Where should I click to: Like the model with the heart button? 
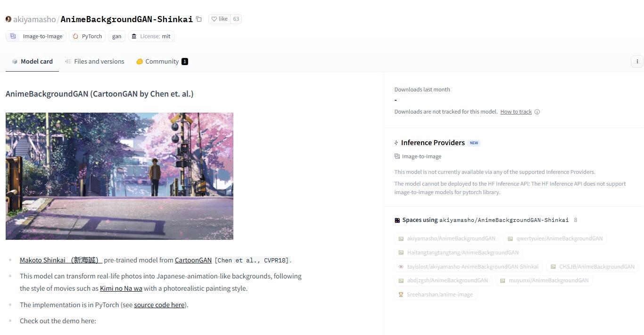click(219, 19)
